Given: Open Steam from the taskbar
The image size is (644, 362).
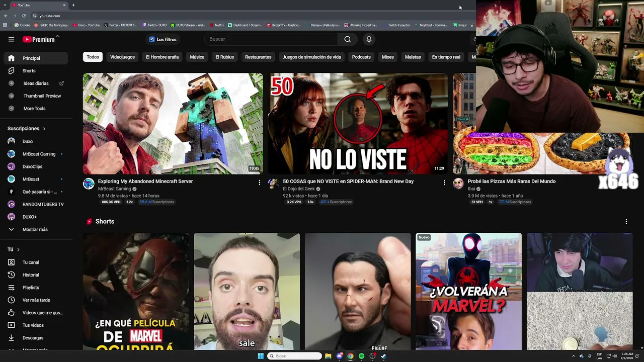Looking at the screenshot, I should click(x=383, y=356).
